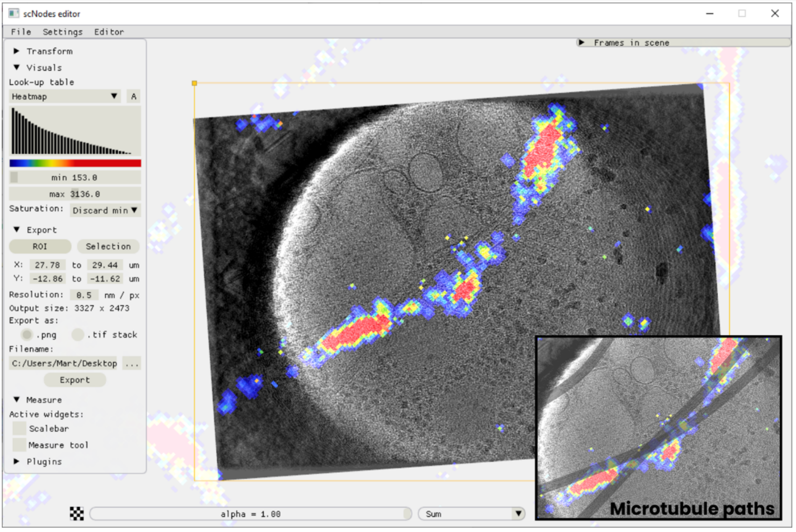Select the .tif stack export option
Screen dimensions: 796x532
(x=78, y=334)
